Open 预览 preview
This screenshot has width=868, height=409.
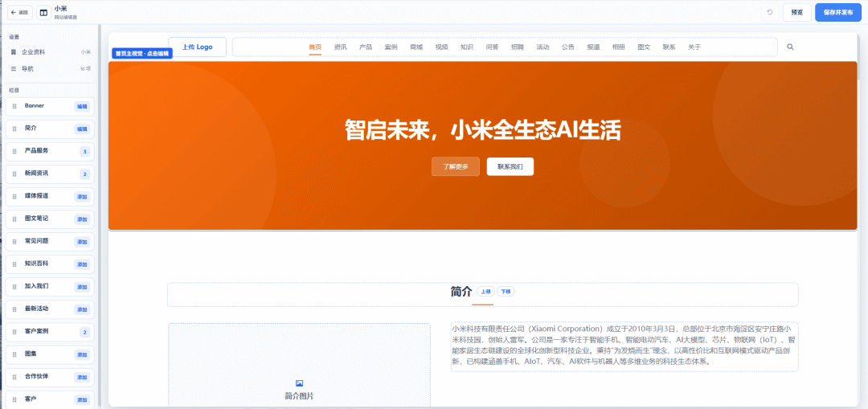[796, 12]
